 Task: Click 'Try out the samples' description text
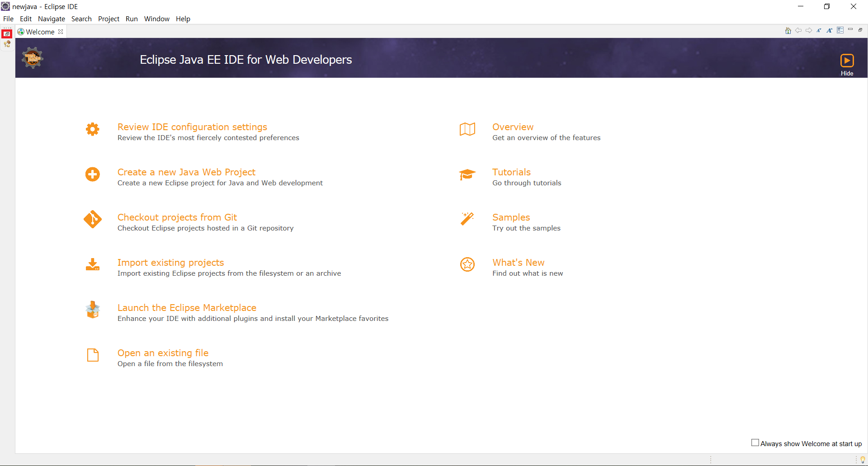(x=526, y=228)
